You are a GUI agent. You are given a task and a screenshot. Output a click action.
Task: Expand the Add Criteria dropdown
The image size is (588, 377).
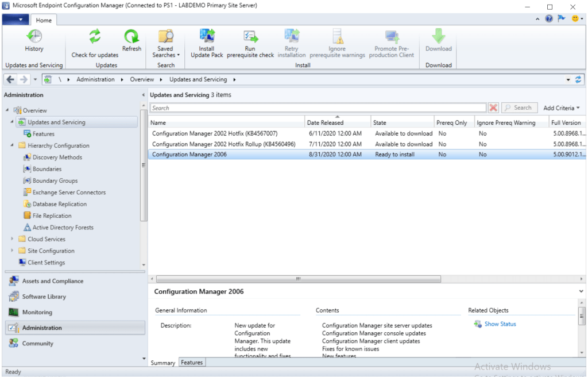(561, 107)
